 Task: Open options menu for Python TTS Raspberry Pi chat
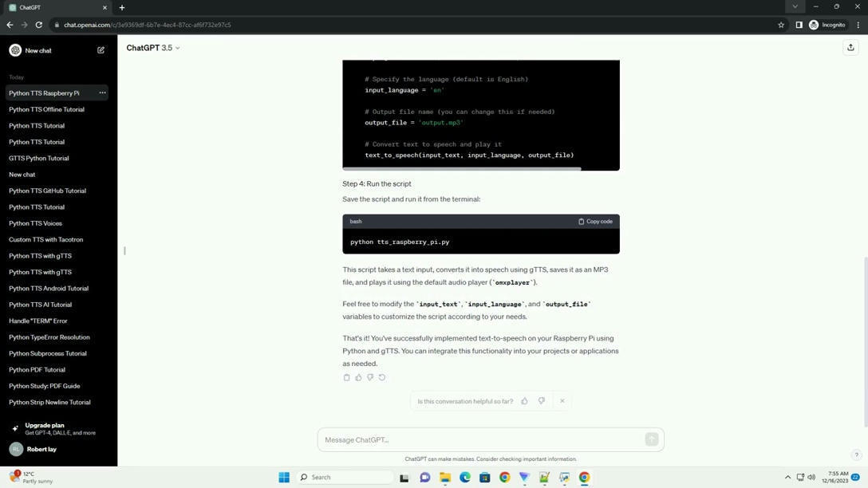102,92
